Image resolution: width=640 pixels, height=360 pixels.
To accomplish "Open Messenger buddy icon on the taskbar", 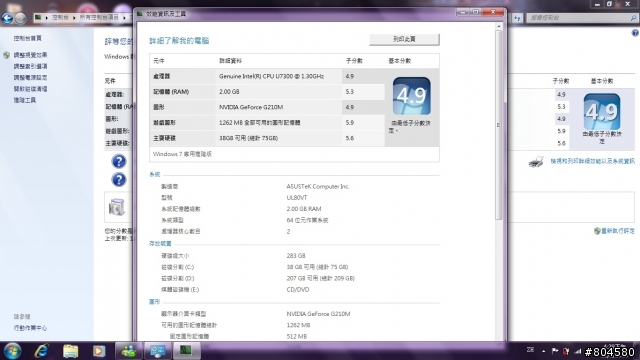I will coord(129,351).
